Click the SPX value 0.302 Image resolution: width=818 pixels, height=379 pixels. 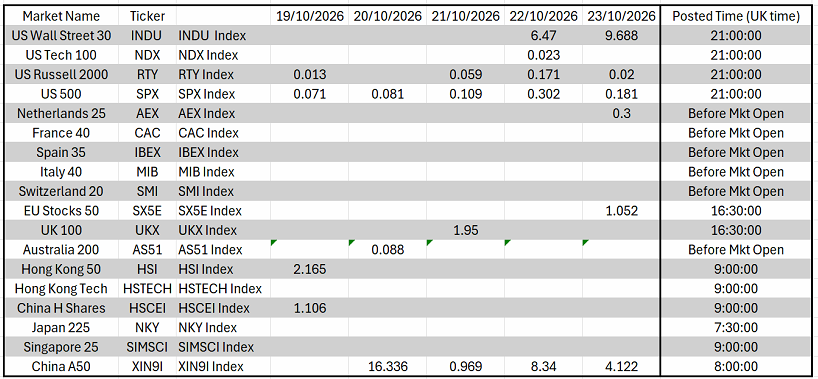coord(543,94)
